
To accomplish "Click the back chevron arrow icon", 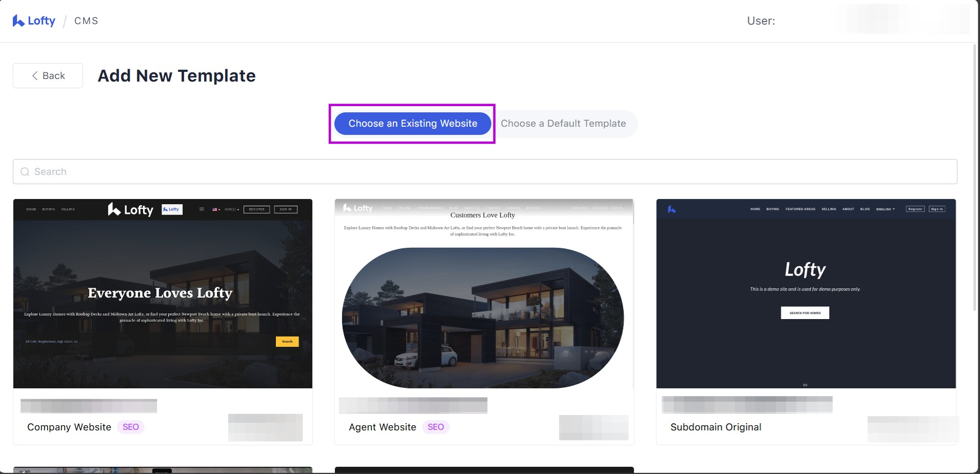I will tap(34, 75).
